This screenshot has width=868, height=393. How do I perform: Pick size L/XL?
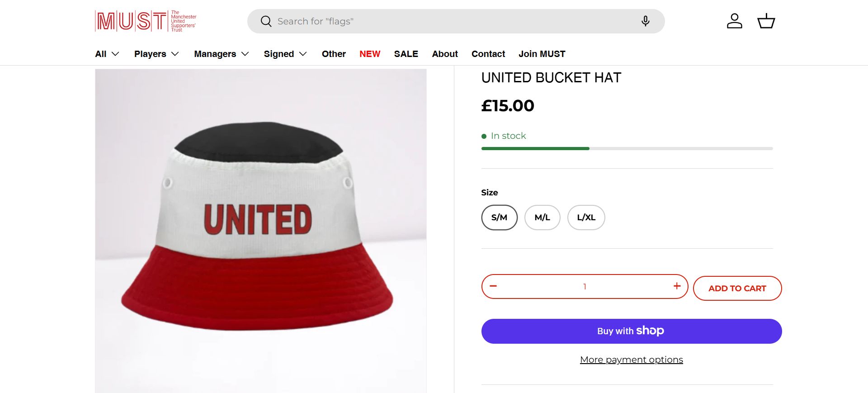586,218
